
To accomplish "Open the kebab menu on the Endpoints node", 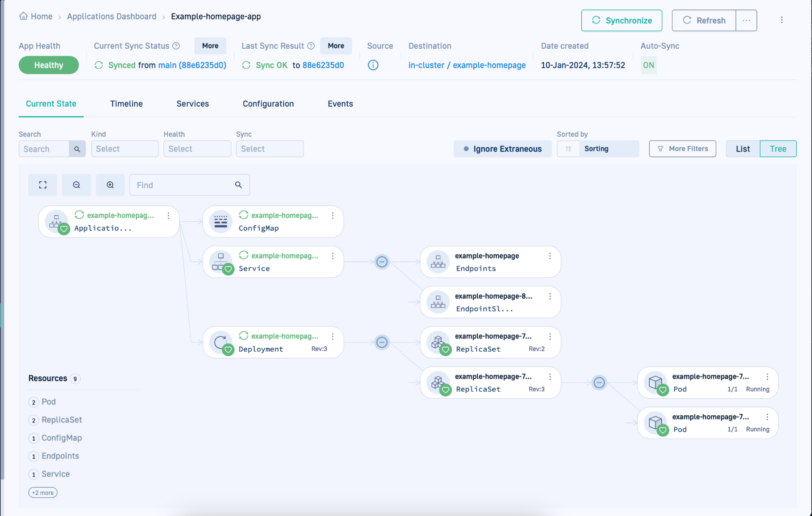I will (550, 256).
